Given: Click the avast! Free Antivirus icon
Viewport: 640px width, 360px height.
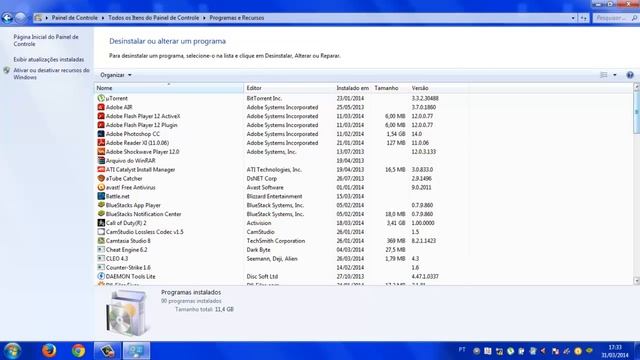Looking at the screenshot, I should 101,187.
